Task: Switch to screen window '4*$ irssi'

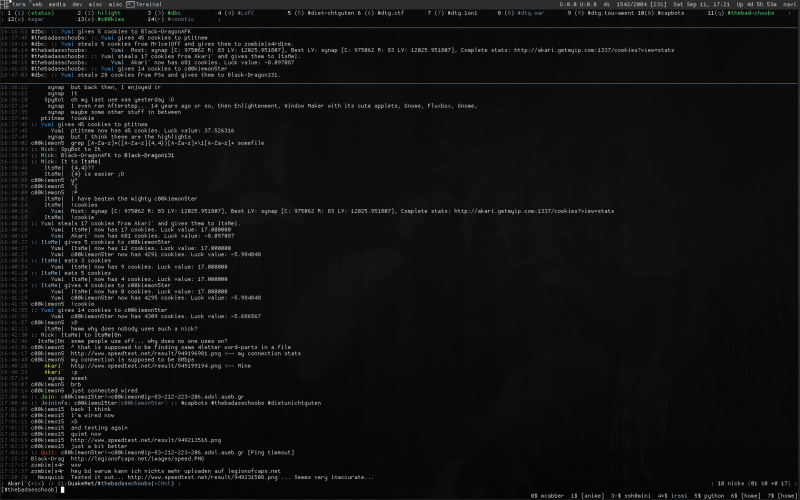Action: (672, 496)
